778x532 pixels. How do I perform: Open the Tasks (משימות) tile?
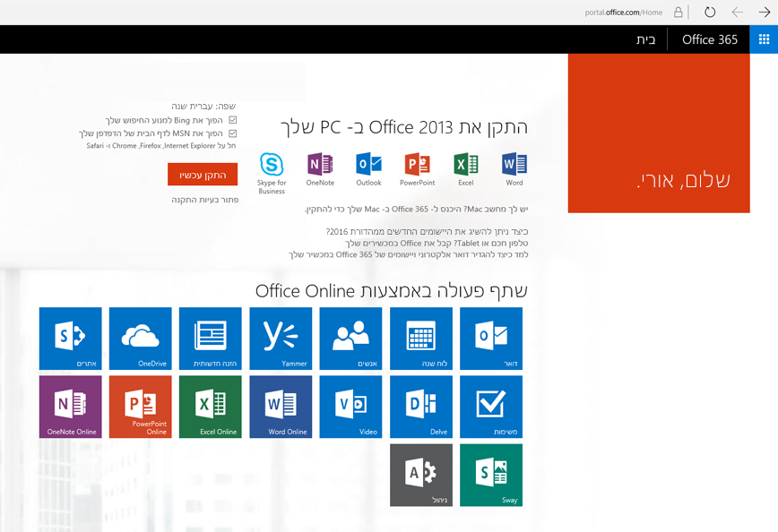491,407
